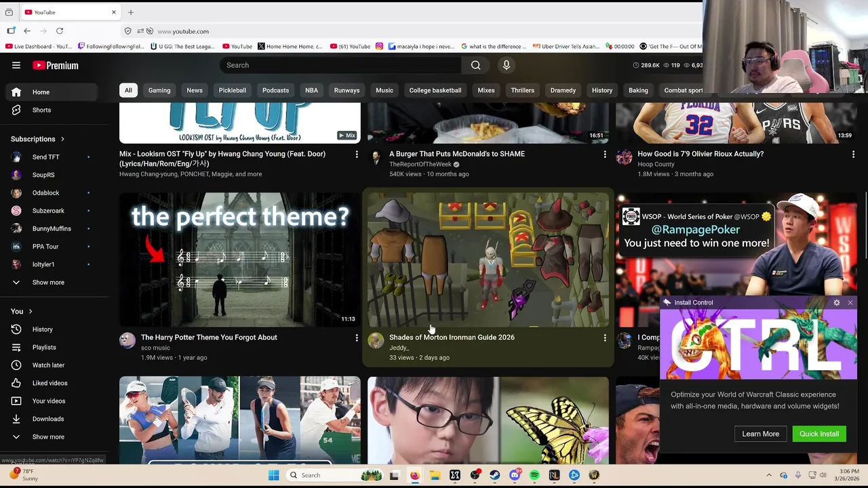868x488 pixels.
Task: Click the YouTube Premium logo
Action: 56,65
